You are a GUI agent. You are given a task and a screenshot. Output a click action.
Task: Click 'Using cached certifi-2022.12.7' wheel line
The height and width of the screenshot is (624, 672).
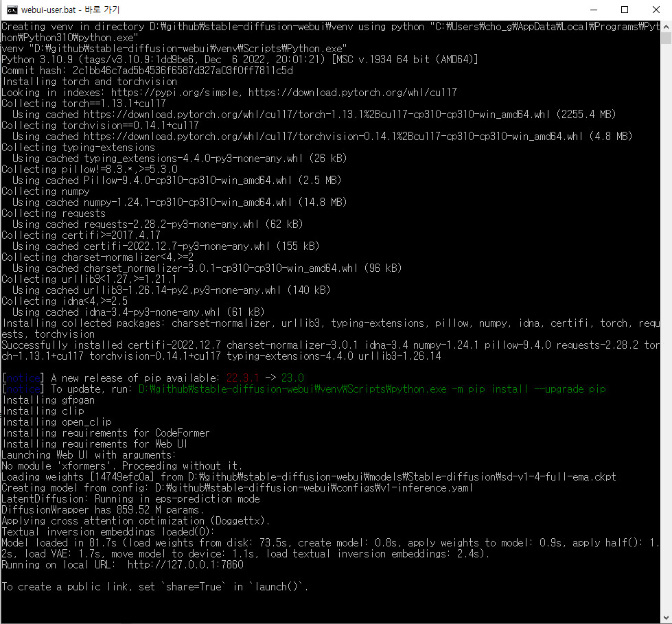tap(166, 246)
